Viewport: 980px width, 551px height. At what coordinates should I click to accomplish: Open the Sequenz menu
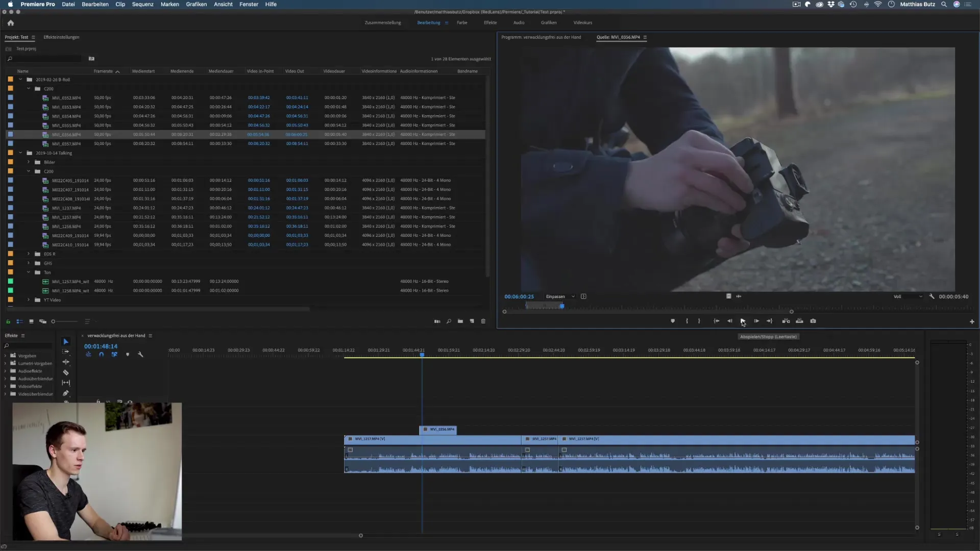[x=142, y=4]
